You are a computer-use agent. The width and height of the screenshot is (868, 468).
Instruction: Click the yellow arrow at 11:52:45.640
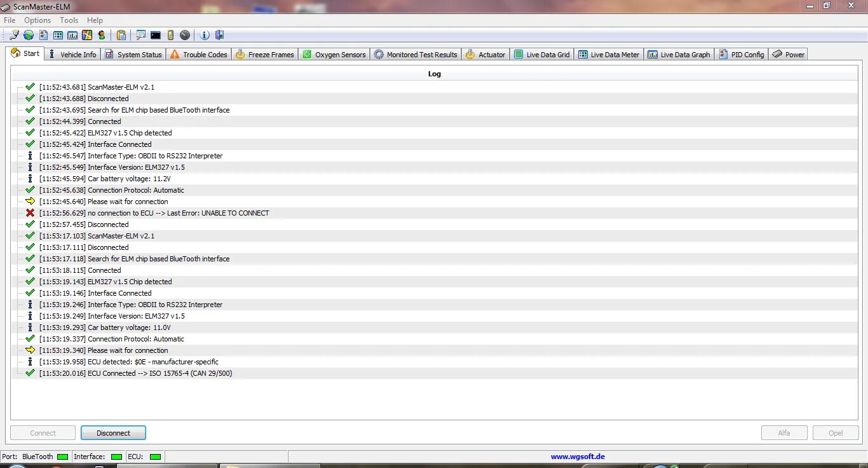tap(30, 201)
